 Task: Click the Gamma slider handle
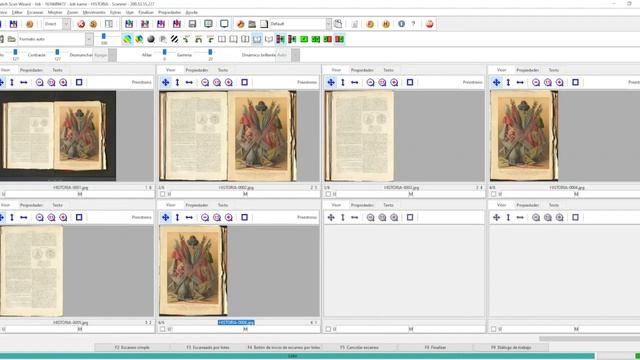click(210, 52)
